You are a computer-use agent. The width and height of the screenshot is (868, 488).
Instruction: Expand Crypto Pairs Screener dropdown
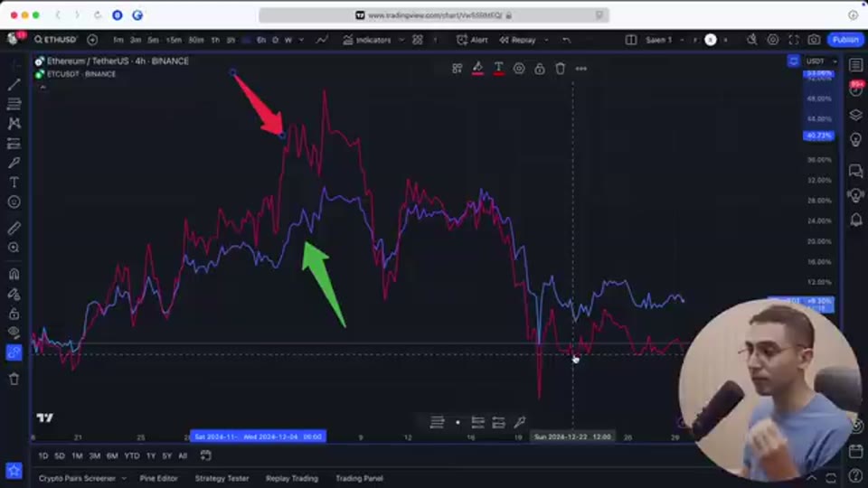click(124, 479)
